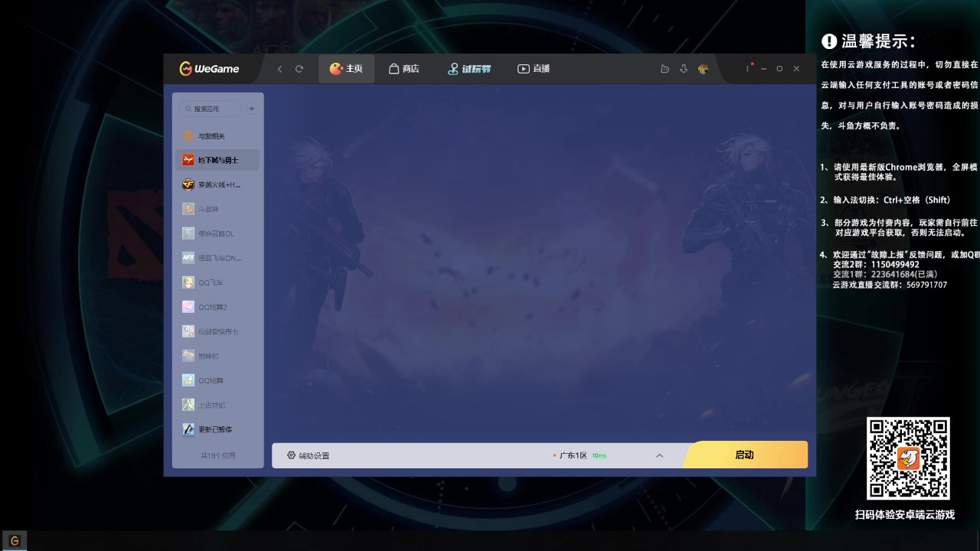980x551 pixels.
Task: Select 仙剑奇侠传七 in the game list
Action: pos(217,331)
